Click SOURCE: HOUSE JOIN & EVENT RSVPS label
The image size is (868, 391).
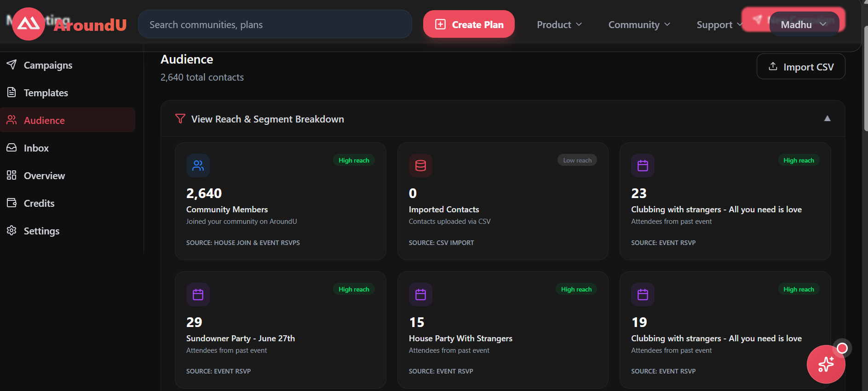pos(243,243)
